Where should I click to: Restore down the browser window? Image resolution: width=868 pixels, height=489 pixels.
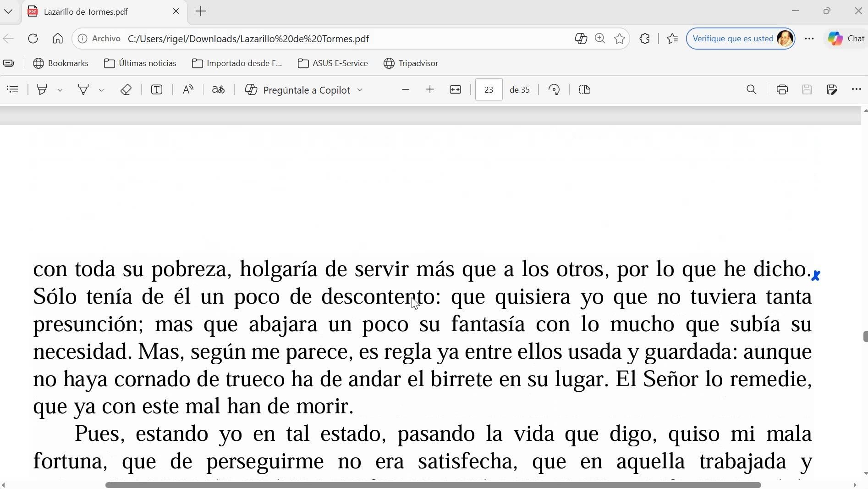point(827,11)
